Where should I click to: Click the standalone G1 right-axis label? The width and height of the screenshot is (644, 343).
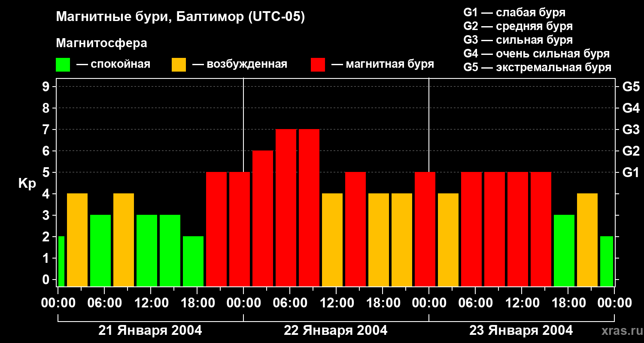pyautogui.click(x=631, y=172)
